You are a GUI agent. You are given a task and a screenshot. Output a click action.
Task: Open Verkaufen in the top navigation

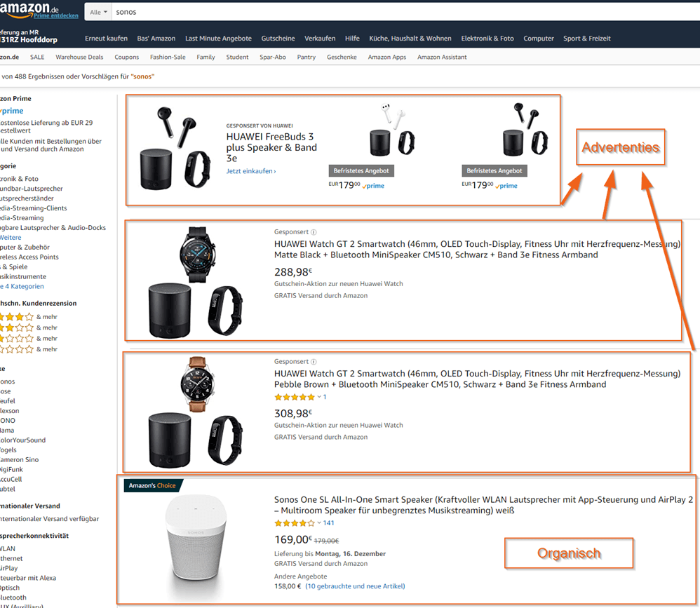point(320,39)
